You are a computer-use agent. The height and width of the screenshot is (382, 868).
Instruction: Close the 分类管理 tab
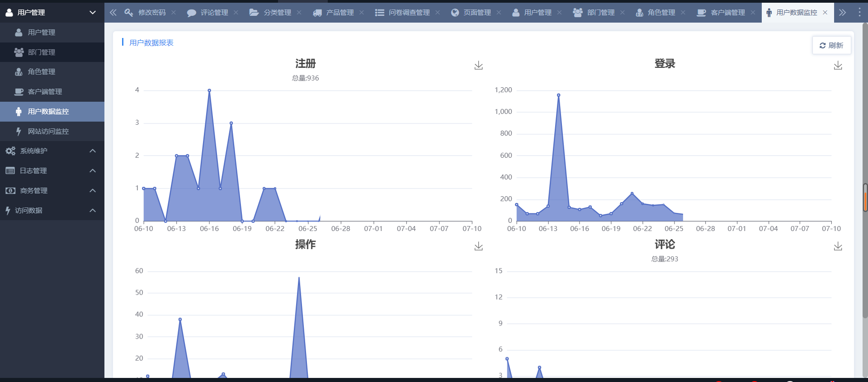(299, 13)
